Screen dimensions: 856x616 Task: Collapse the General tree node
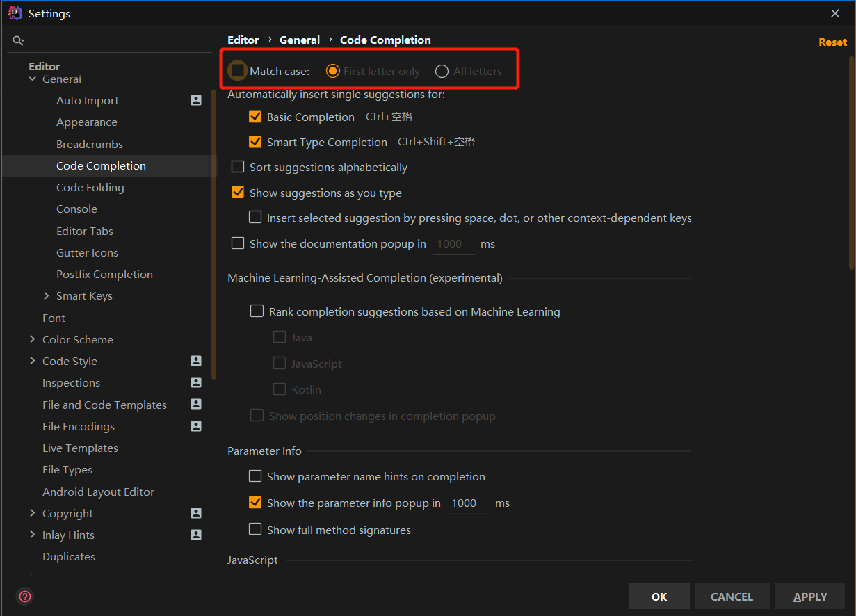tap(32, 79)
